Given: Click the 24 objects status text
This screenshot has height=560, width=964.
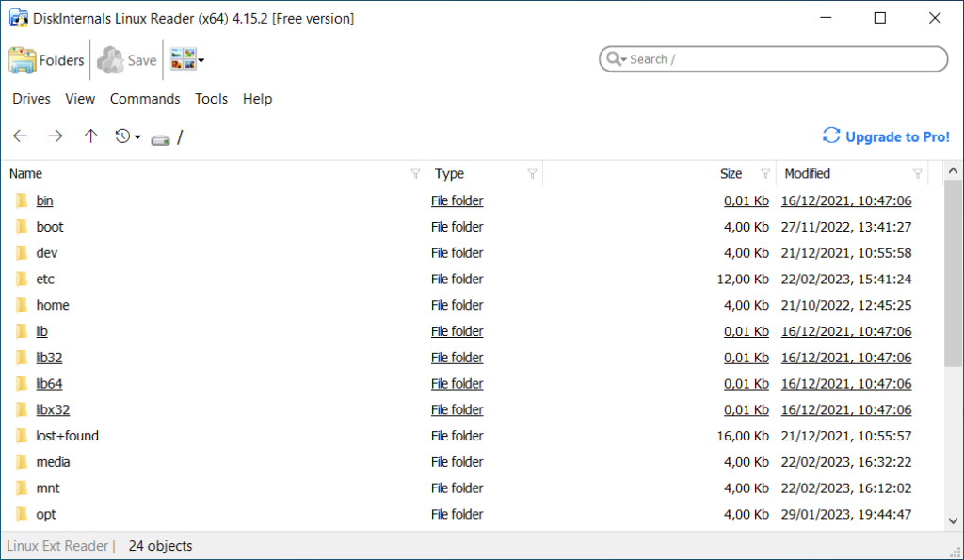Looking at the screenshot, I should [x=160, y=546].
